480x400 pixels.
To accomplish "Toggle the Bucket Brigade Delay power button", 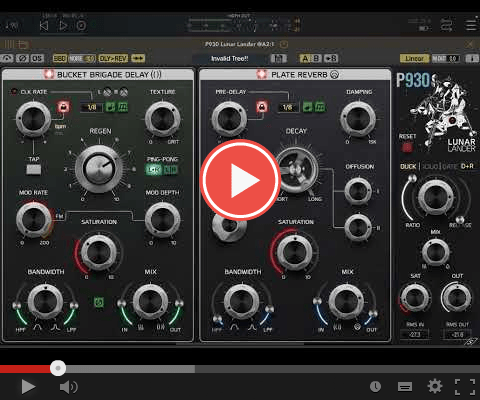I will (x=49, y=74).
